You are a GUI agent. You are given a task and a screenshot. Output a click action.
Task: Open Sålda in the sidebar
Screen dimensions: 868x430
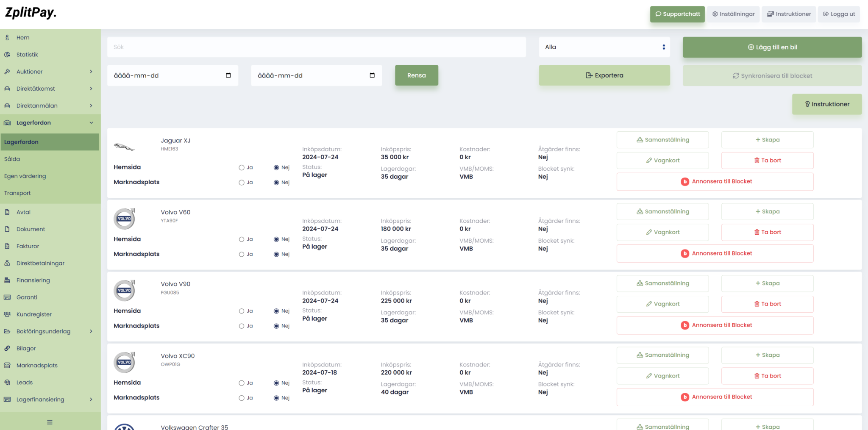pyautogui.click(x=12, y=159)
